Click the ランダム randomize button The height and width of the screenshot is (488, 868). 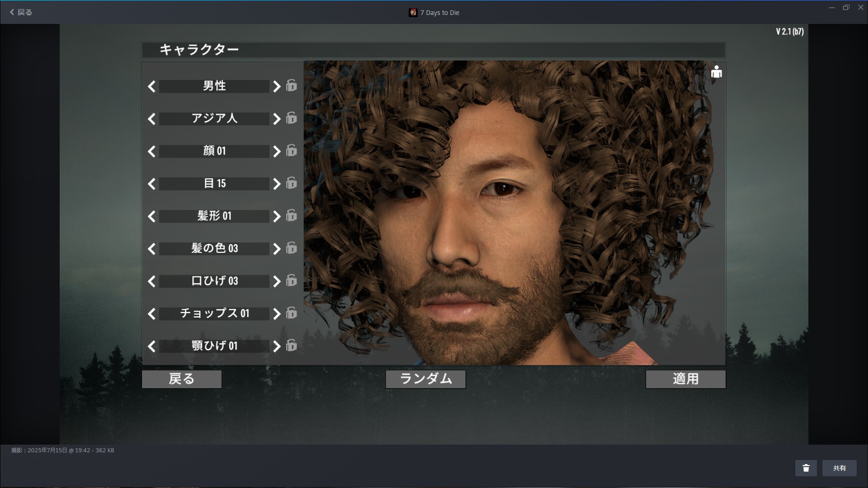425,379
